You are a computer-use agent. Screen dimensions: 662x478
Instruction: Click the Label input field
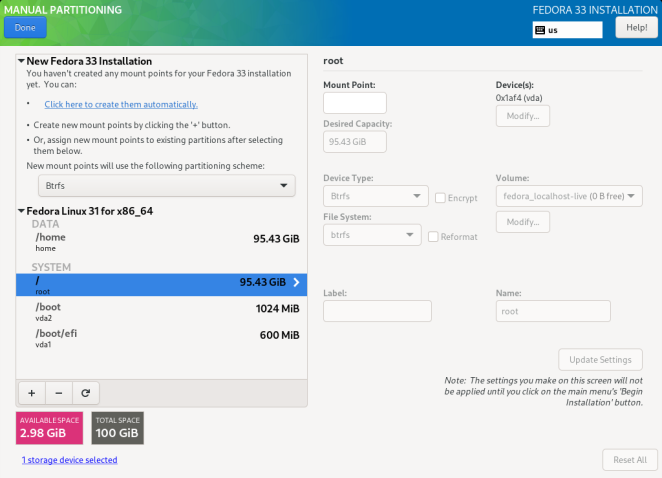pos(377,311)
